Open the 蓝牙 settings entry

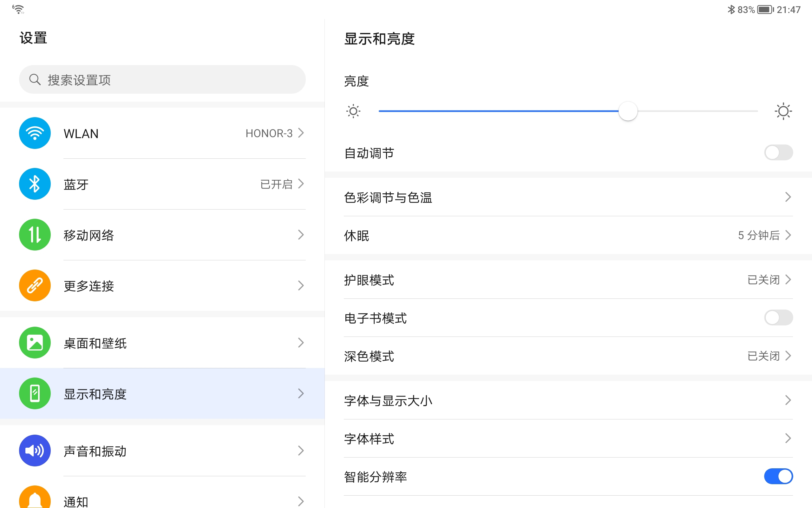[x=162, y=184]
